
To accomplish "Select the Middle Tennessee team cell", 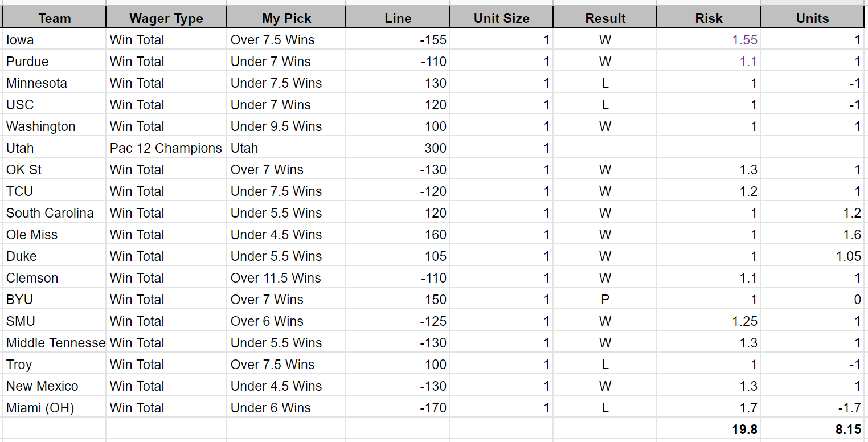I will tap(55, 343).
